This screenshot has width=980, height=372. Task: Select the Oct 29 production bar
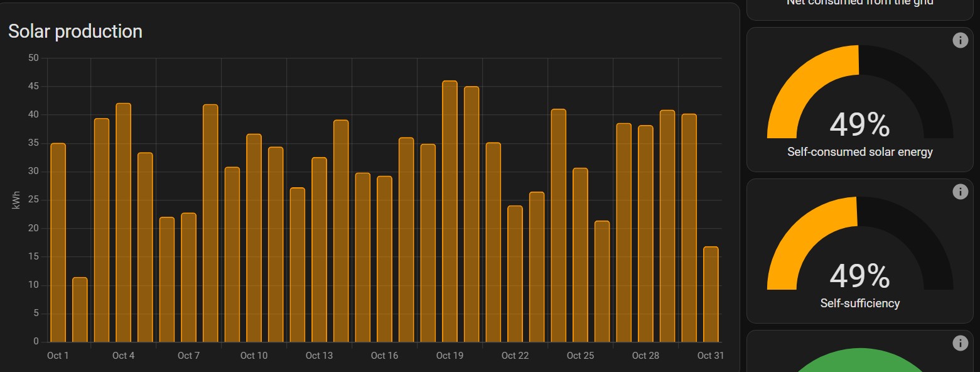coord(667,226)
